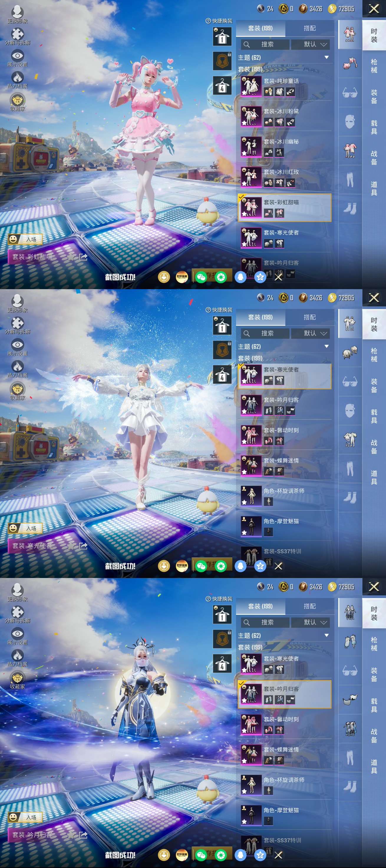Toggle 展示设置 eye on the 吟月归客 preview screen
386x868 pixels.
click(x=17, y=636)
